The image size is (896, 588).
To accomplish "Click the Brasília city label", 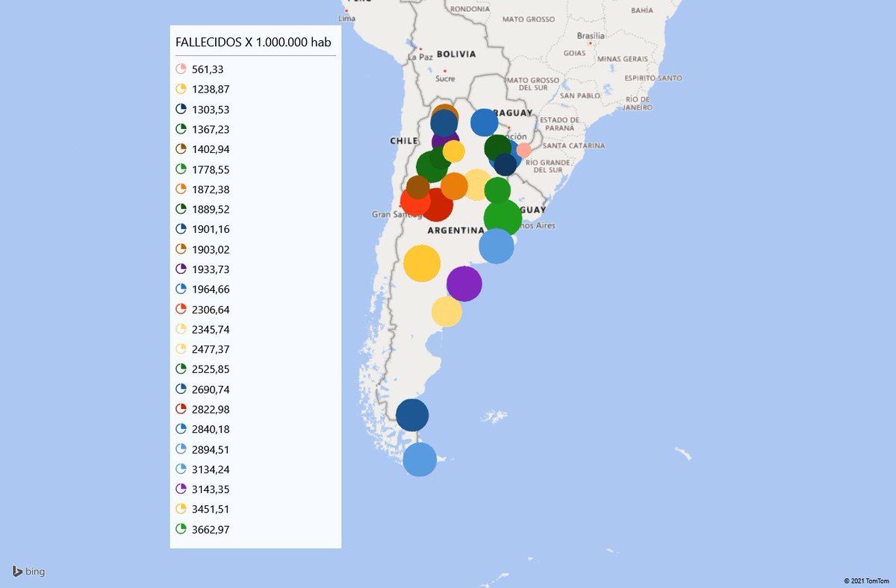I will (x=591, y=36).
